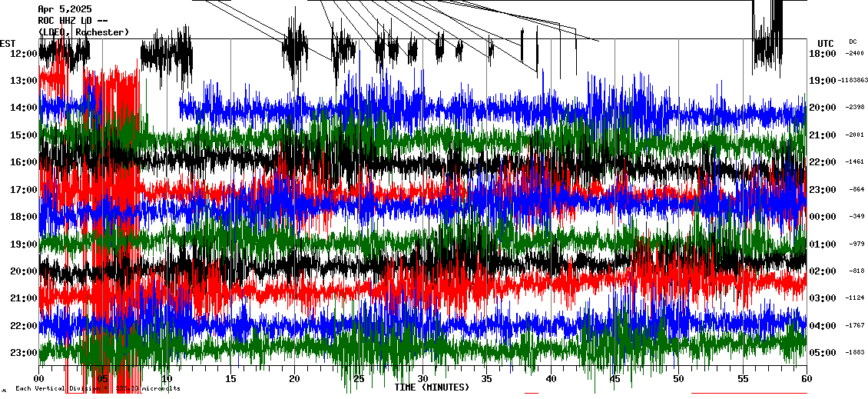Select the 23:00 EST row label
This screenshot has height=399, width=868.
pyautogui.click(x=25, y=353)
